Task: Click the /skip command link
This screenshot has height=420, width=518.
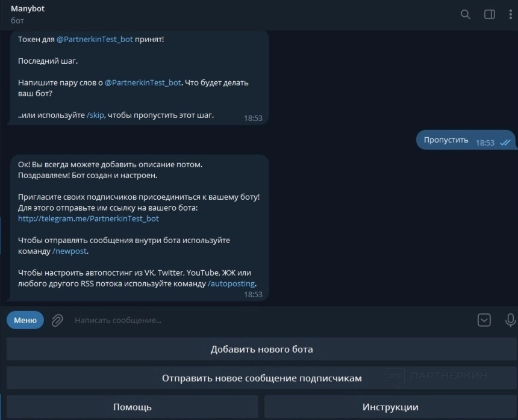Action: 95,115
